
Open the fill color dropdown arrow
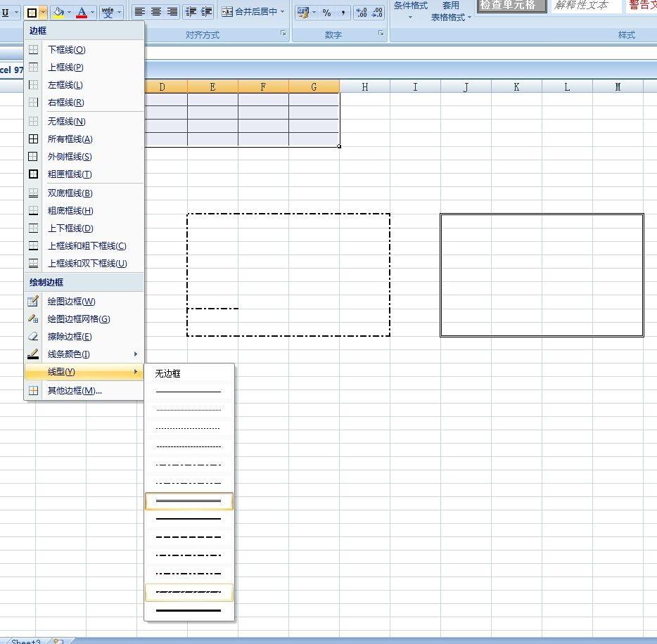69,13
